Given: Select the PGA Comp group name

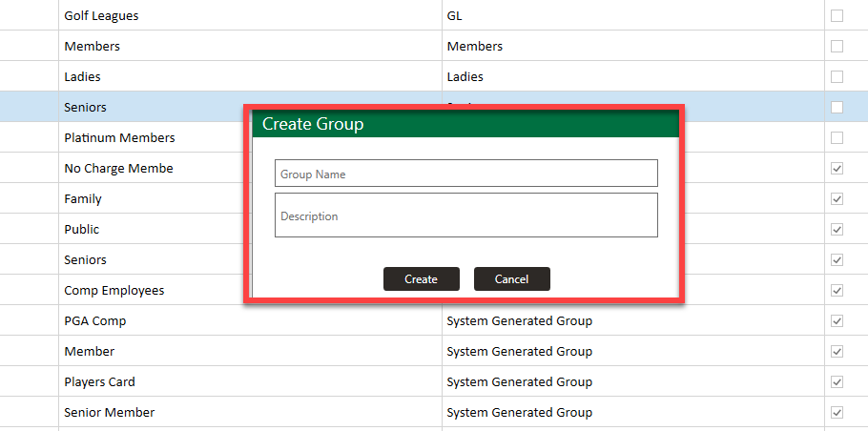Looking at the screenshot, I should (95, 321).
